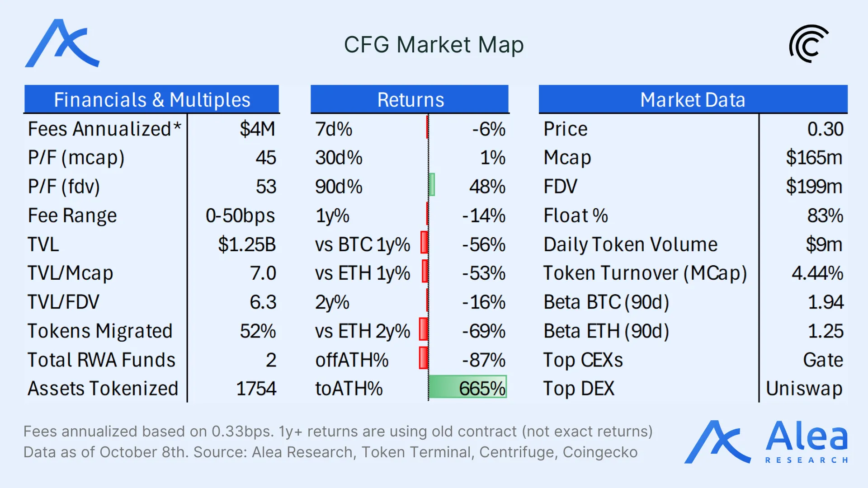Click the Fees Annualized* label
This screenshot has height=488, width=868.
tap(104, 129)
